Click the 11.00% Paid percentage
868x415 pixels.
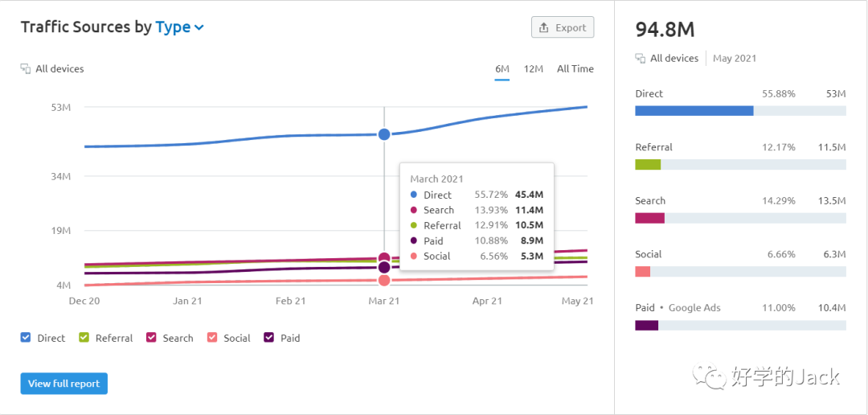pos(778,307)
